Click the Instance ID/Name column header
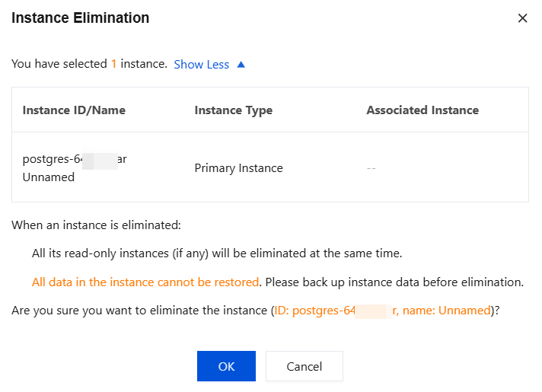The image size is (542, 392). click(x=74, y=110)
